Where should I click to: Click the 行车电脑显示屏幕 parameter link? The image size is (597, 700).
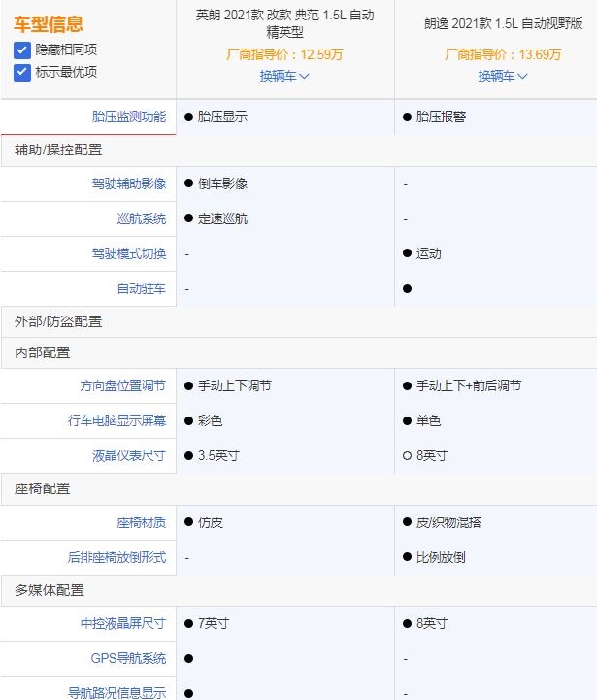click(117, 420)
